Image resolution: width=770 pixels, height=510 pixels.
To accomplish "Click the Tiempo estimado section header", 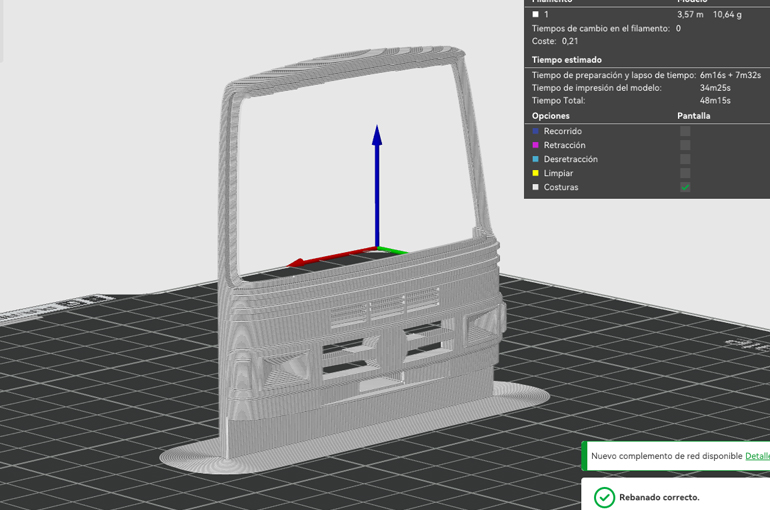I will click(x=567, y=60).
